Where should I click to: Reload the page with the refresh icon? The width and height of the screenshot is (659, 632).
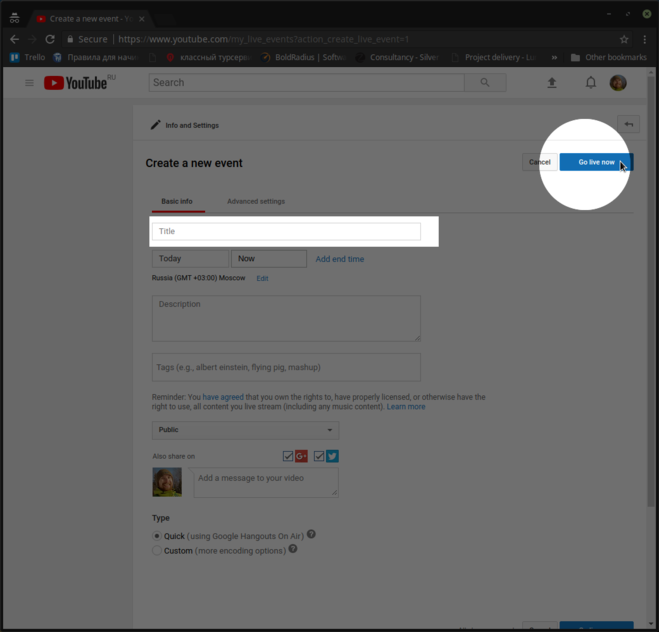click(50, 39)
